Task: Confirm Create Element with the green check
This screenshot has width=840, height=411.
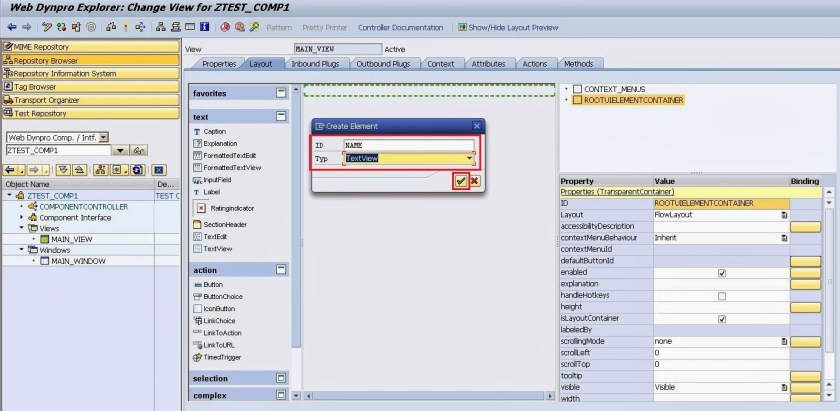Action: 461,181
